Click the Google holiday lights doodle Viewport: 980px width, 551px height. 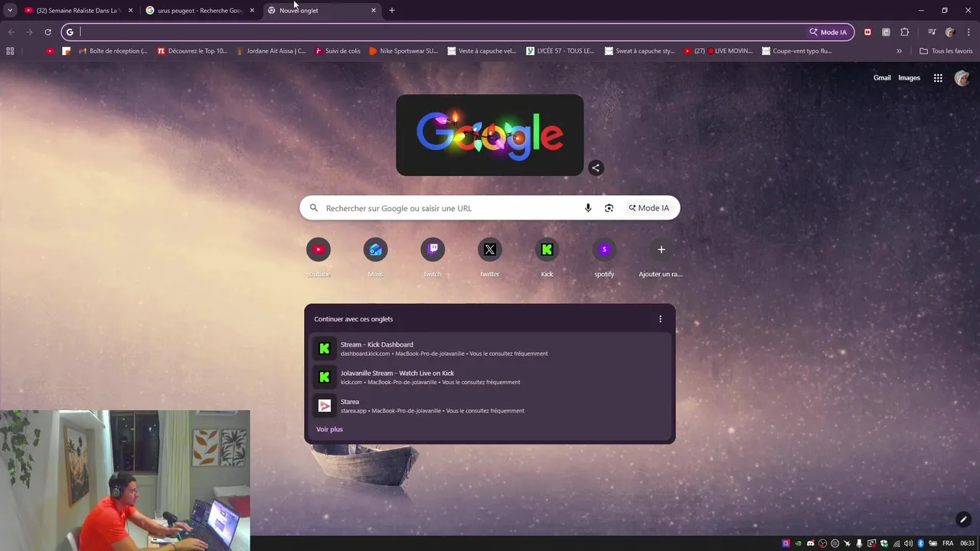[490, 135]
